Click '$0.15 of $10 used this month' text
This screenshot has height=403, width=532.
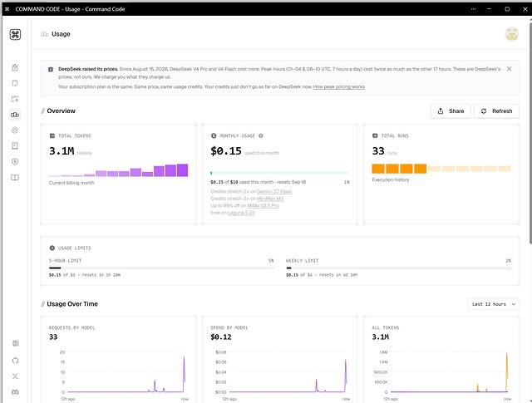point(242,182)
